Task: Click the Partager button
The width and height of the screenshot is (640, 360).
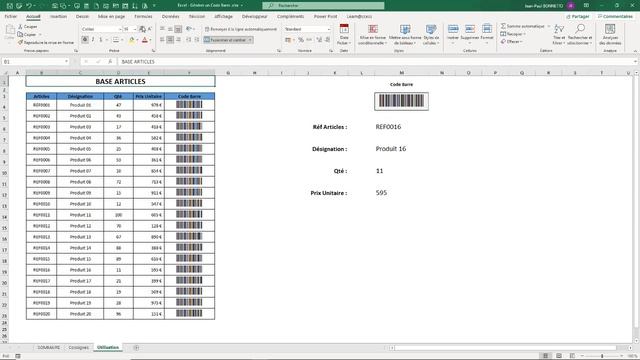Action: pyautogui.click(x=578, y=16)
